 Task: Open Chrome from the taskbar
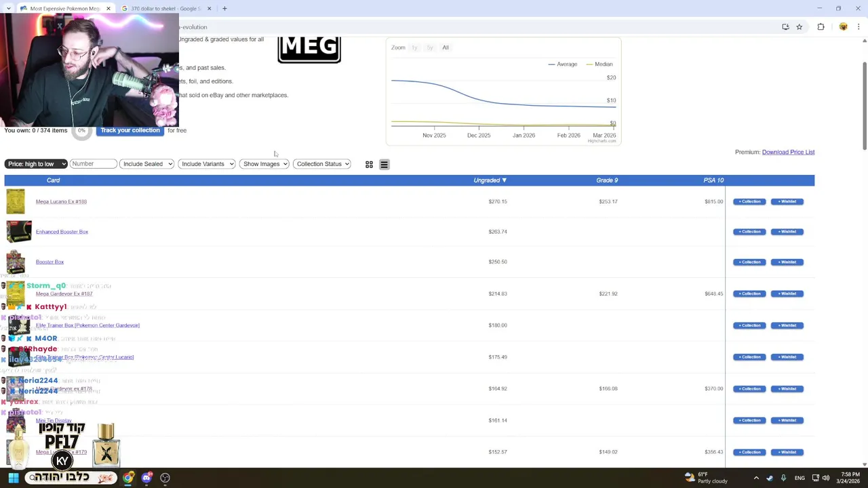[127, 478]
